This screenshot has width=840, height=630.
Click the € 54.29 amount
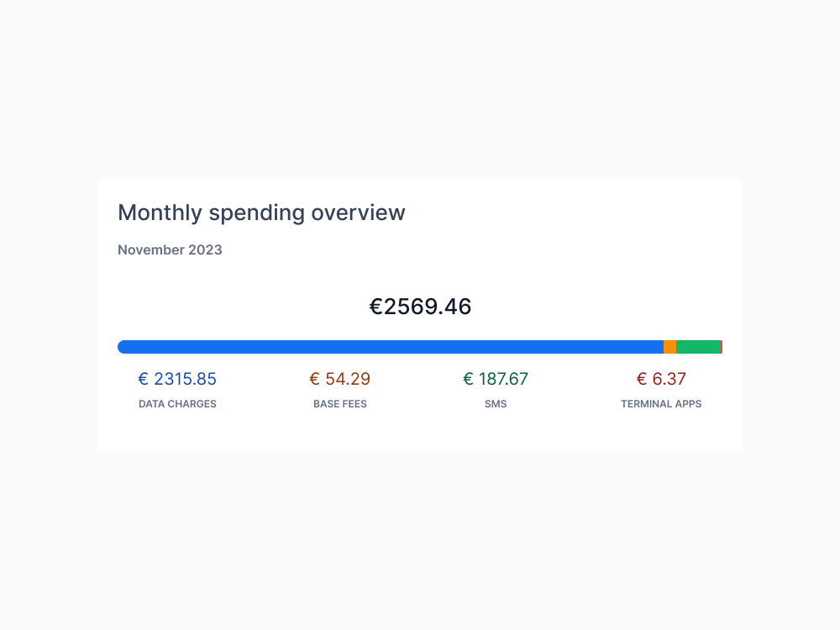pos(340,379)
